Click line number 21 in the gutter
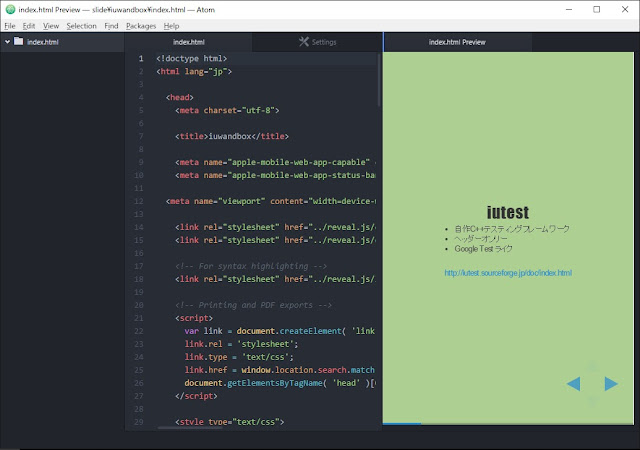Viewport: 640px width, 450px height. (139, 318)
